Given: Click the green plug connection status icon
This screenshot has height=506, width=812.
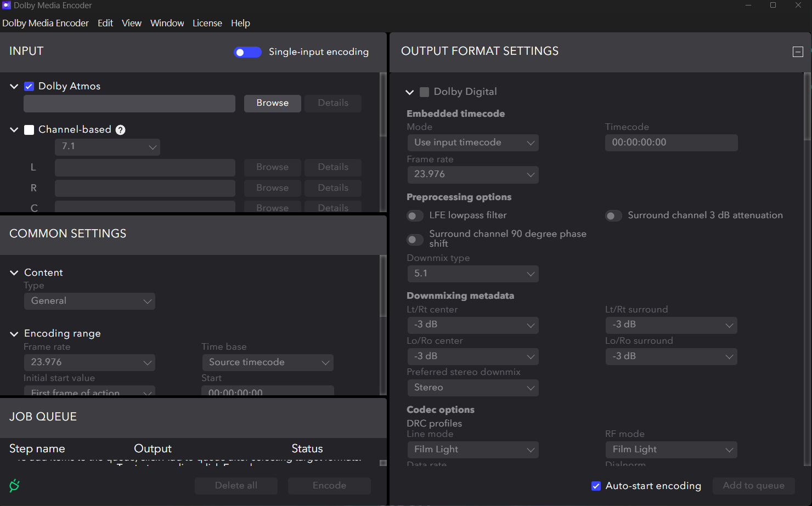Looking at the screenshot, I should (x=15, y=485).
